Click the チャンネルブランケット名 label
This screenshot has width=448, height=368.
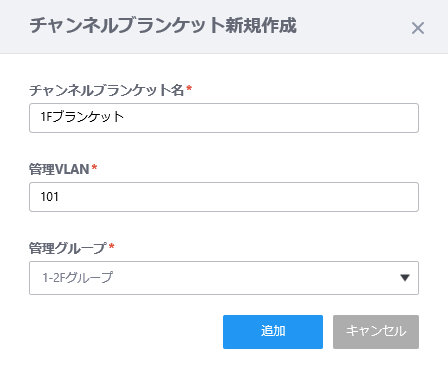click(106, 90)
